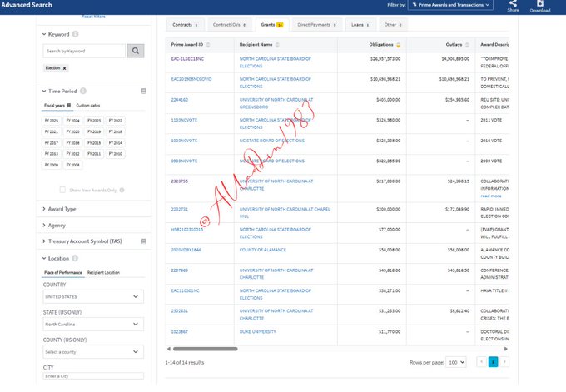The height and width of the screenshot is (392, 566).
Task: Sort the Prime Award ID column
Action: 208,44
